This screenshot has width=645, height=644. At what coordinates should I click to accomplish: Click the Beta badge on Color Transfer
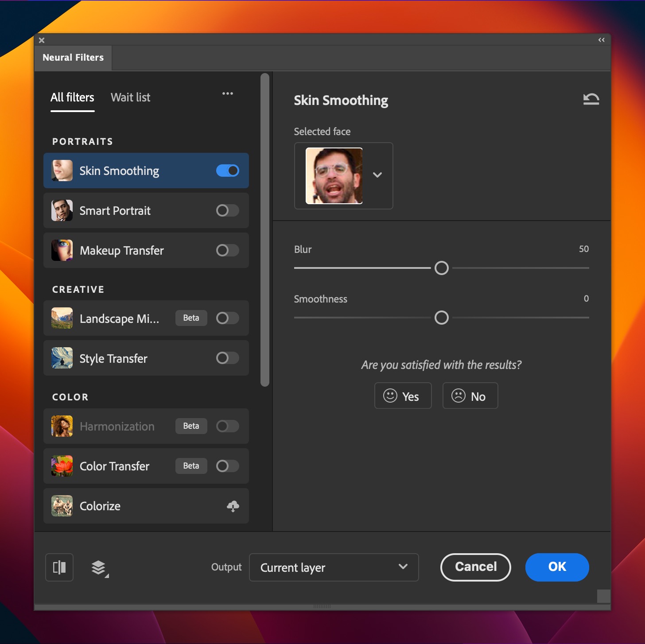click(x=191, y=466)
